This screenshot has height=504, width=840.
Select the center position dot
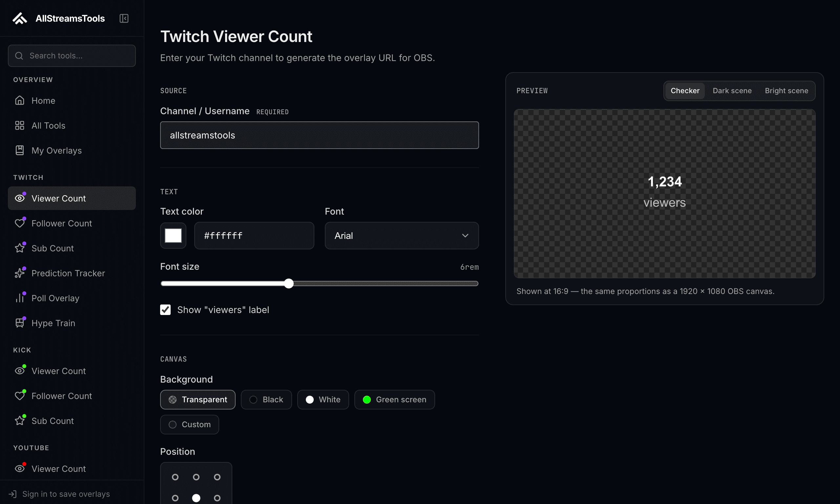[196, 498]
